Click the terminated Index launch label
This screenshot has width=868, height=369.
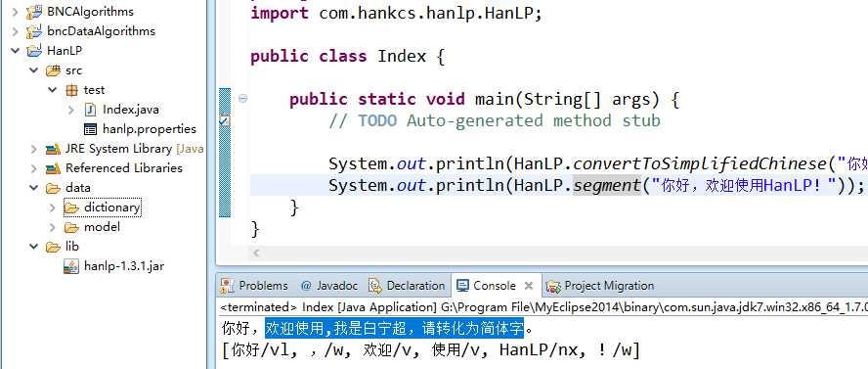[x=543, y=307]
